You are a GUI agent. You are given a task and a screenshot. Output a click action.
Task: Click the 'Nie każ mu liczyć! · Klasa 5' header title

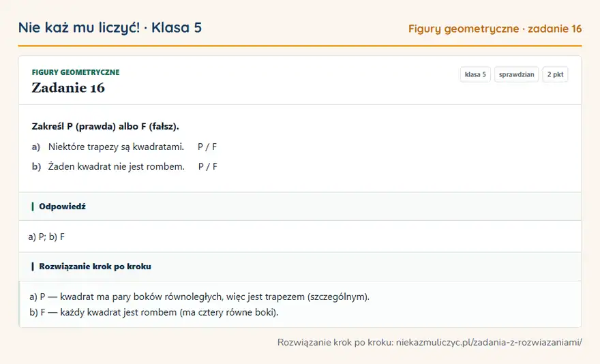(x=110, y=27)
